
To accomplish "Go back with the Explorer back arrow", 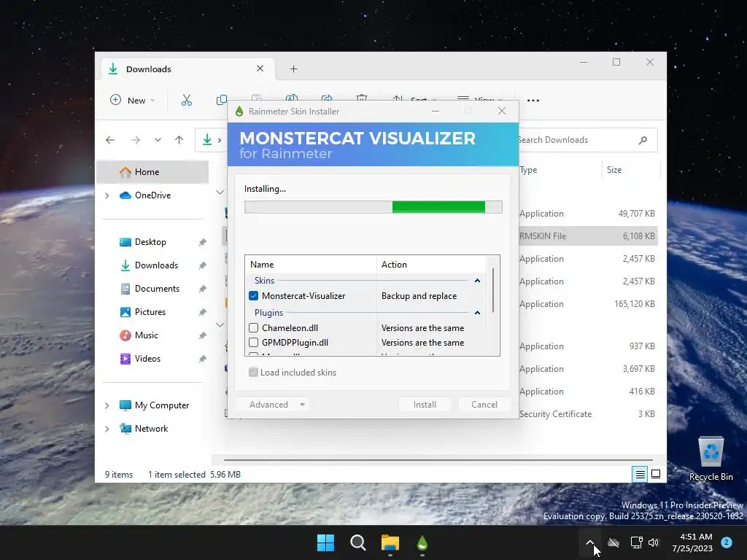I will (x=110, y=140).
